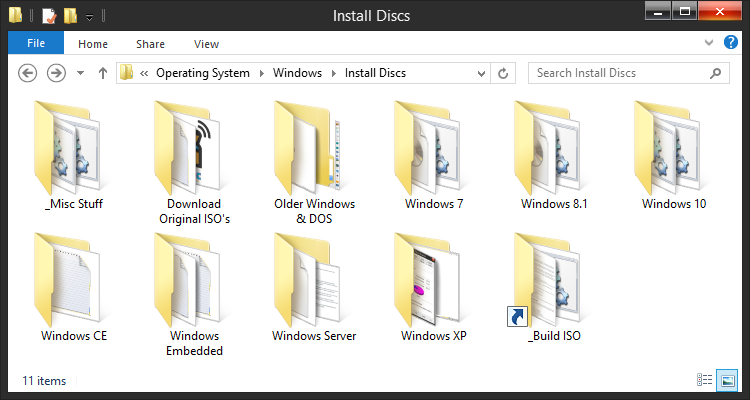Viewport: 750px width, 400px height.
Task: Click the Windows XP label
Action: (433, 335)
